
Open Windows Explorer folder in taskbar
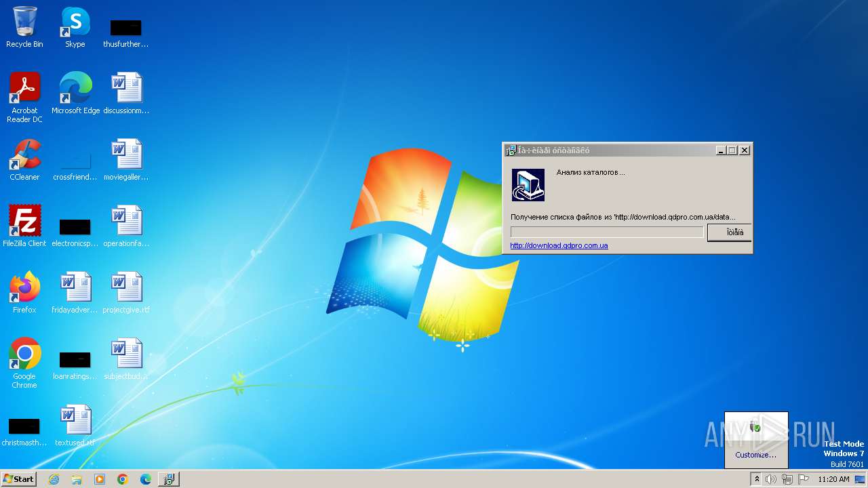(77, 479)
